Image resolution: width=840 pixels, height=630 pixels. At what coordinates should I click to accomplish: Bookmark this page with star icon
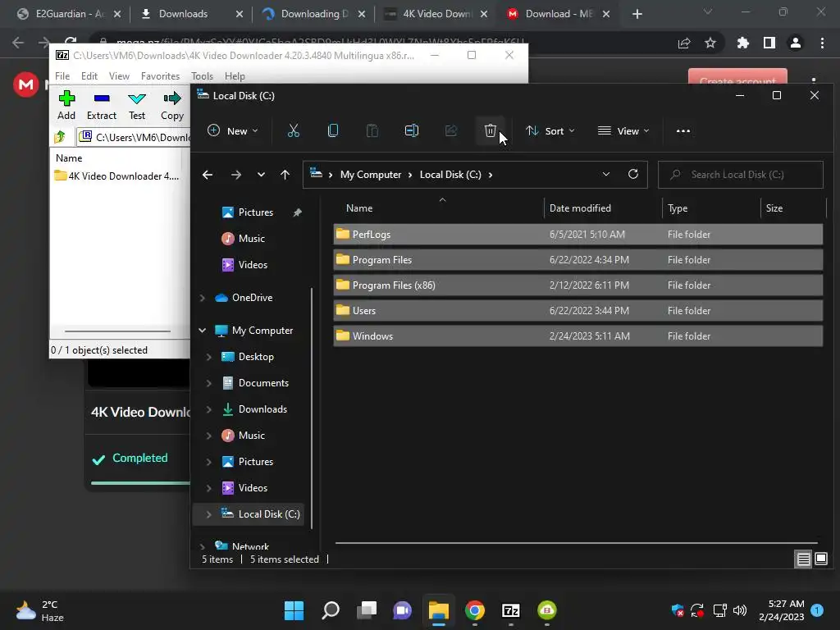(x=710, y=43)
